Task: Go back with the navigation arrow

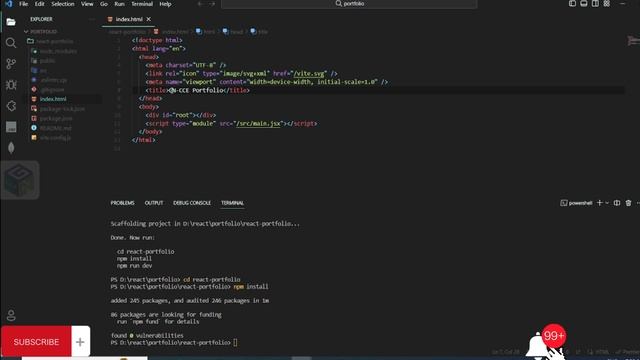Action: point(200,4)
